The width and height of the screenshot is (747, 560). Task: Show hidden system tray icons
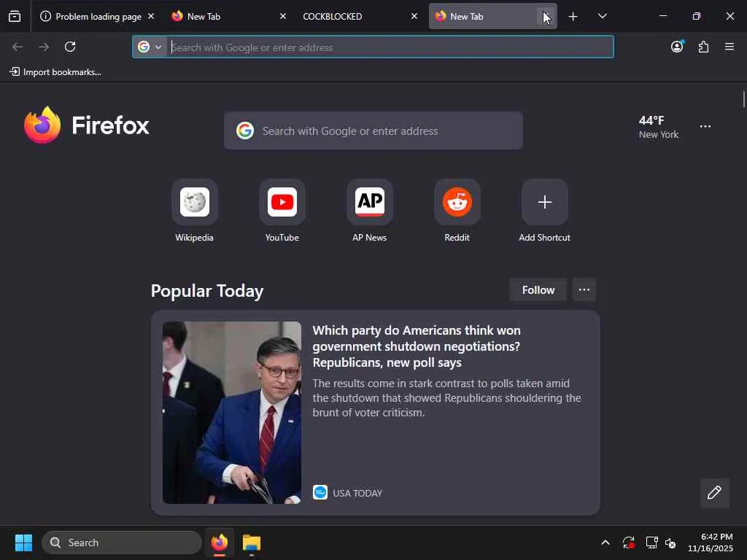pos(605,542)
